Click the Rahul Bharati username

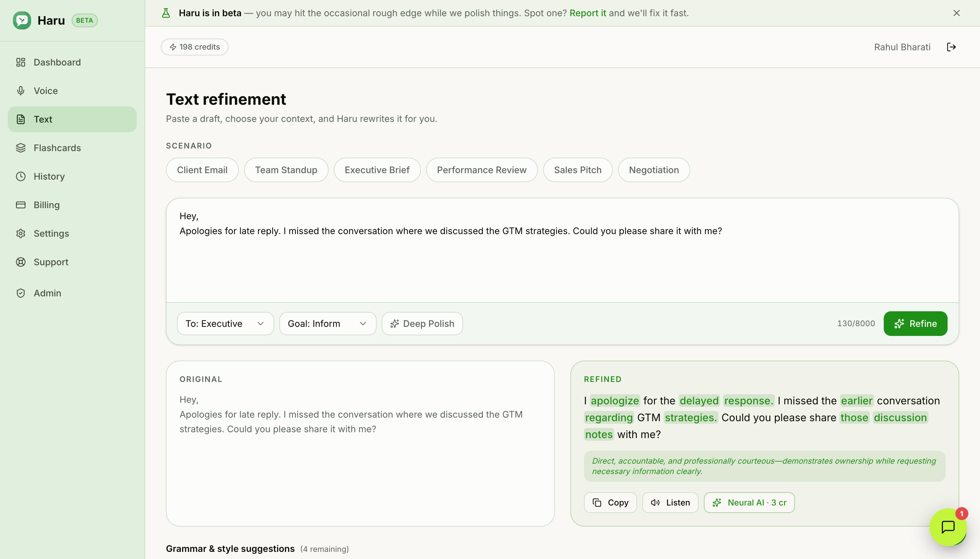tap(902, 47)
